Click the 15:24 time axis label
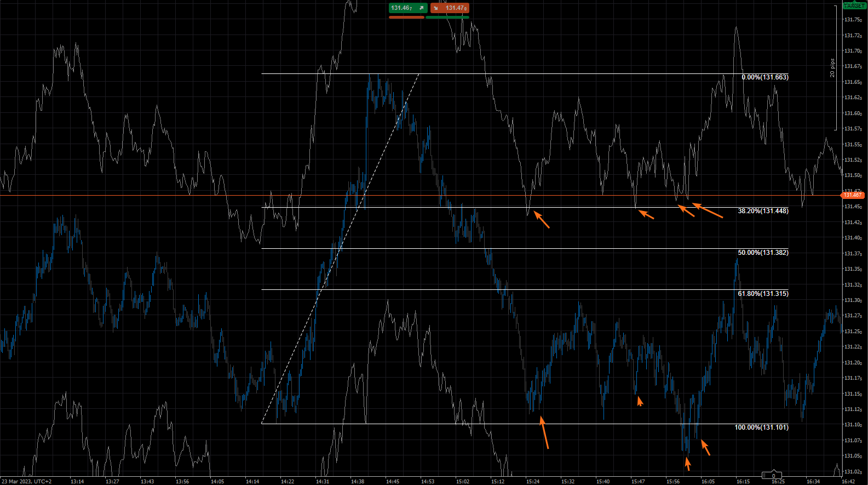Screen dimensions: 868x485 pos(533,482)
